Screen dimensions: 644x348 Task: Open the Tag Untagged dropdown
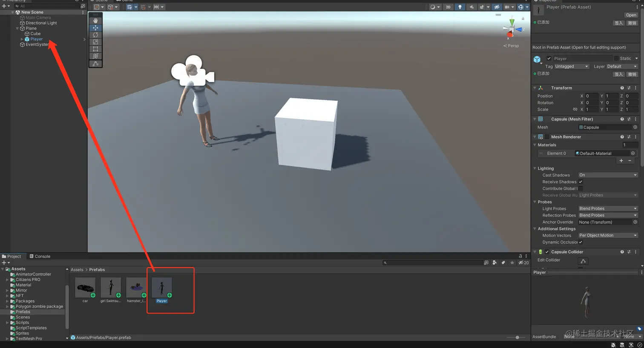572,66
